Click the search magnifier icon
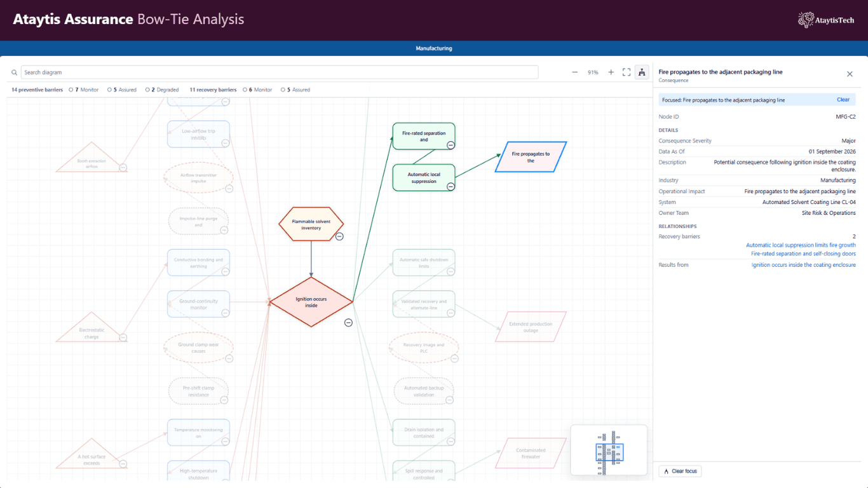The image size is (868, 488). pos(15,72)
